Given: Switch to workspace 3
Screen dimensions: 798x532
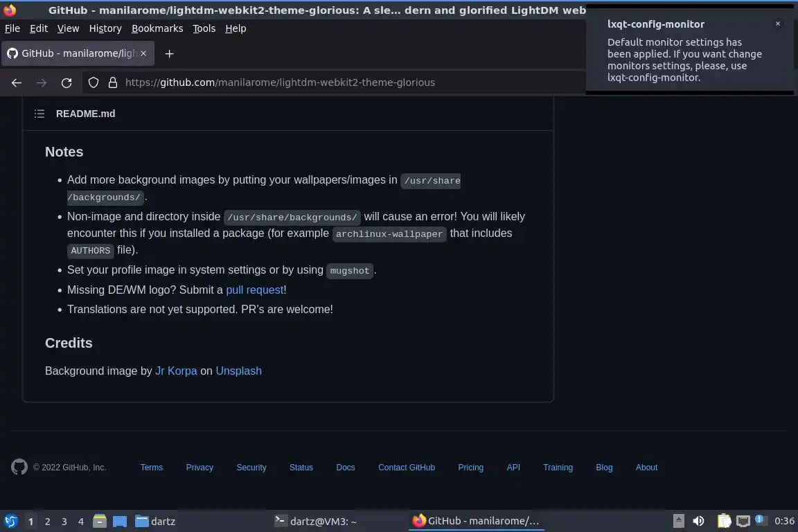Looking at the screenshot, I should tap(64, 522).
